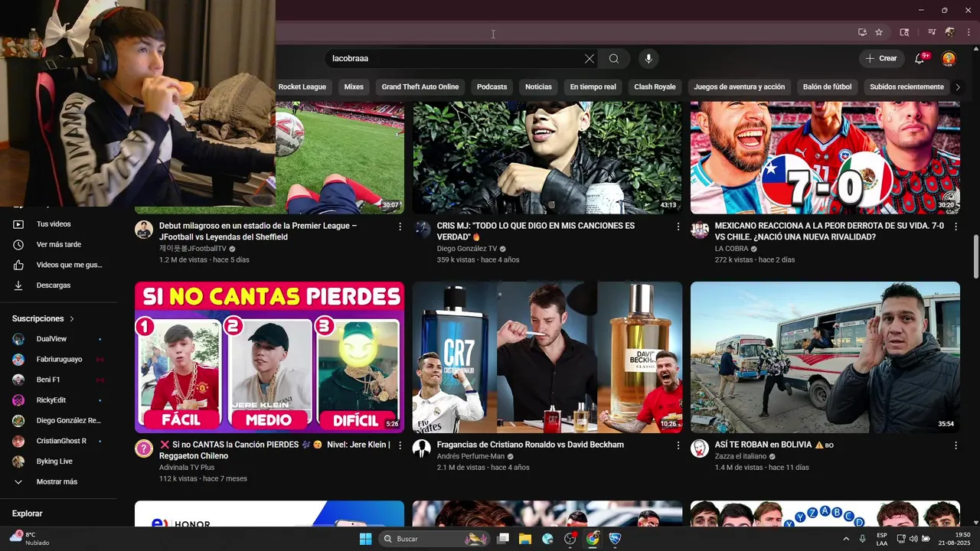This screenshot has width=980, height=551.
Task: Open RickyEdit subscription channel
Action: (58, 400)
